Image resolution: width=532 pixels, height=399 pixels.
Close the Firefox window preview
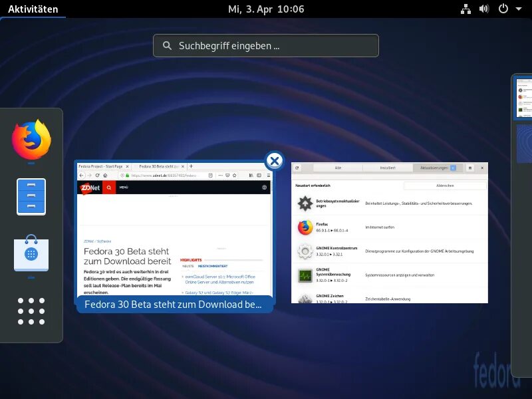pyautogui.click(x=275, y=161)
